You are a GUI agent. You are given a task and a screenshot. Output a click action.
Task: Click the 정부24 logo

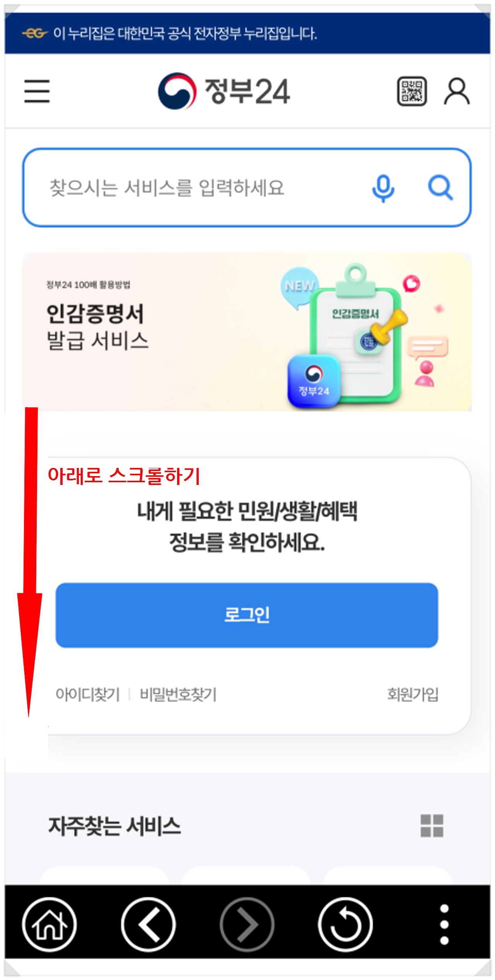pyautogui.click(x=224, y=91)
